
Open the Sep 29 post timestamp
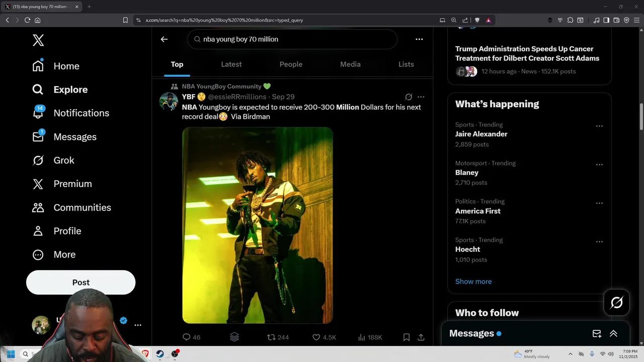point(283,97)
